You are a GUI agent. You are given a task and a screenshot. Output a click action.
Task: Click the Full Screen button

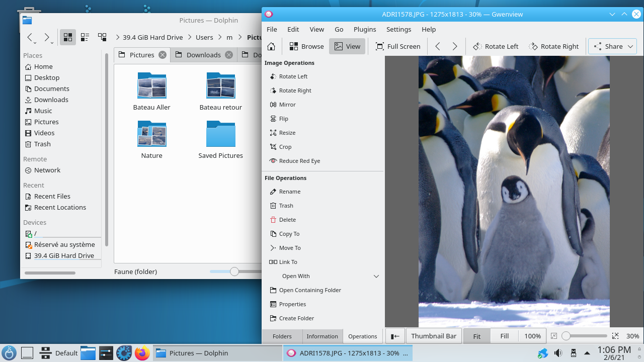tap(398, 46)
